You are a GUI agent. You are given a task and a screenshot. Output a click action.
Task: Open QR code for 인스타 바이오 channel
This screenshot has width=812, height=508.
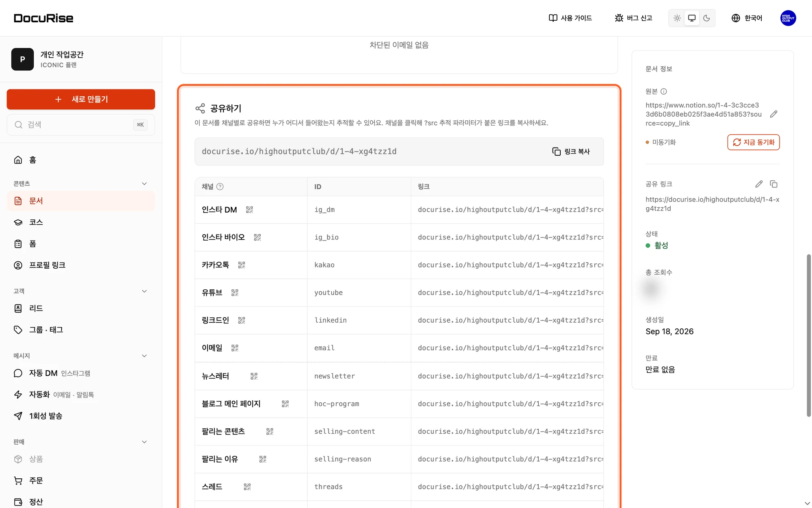pos(257,237)
